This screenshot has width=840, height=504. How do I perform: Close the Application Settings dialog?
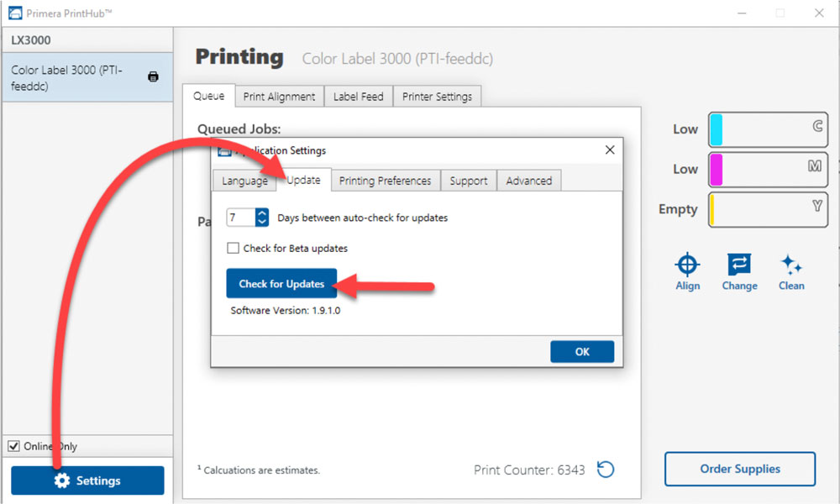point(610,150)
